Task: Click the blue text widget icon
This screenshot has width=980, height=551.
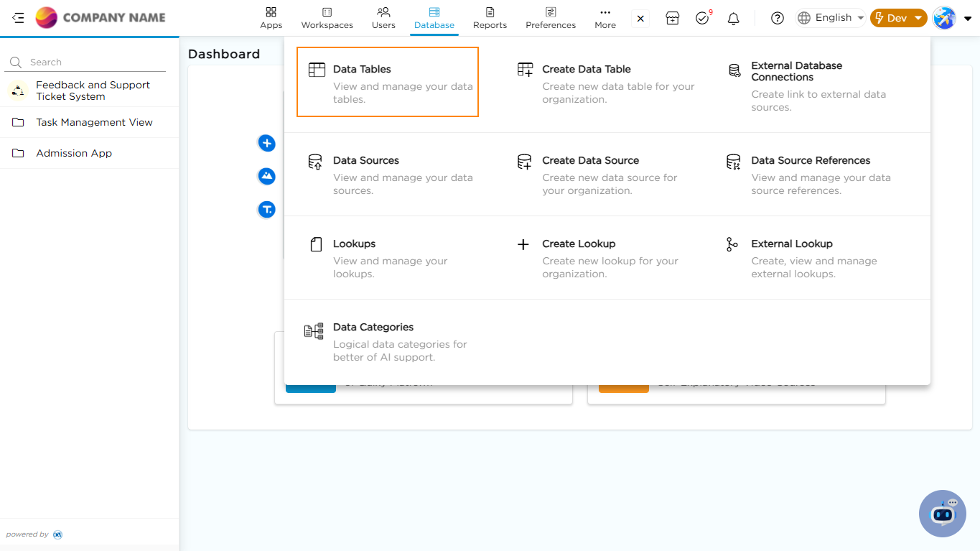Action: point(267,210)
